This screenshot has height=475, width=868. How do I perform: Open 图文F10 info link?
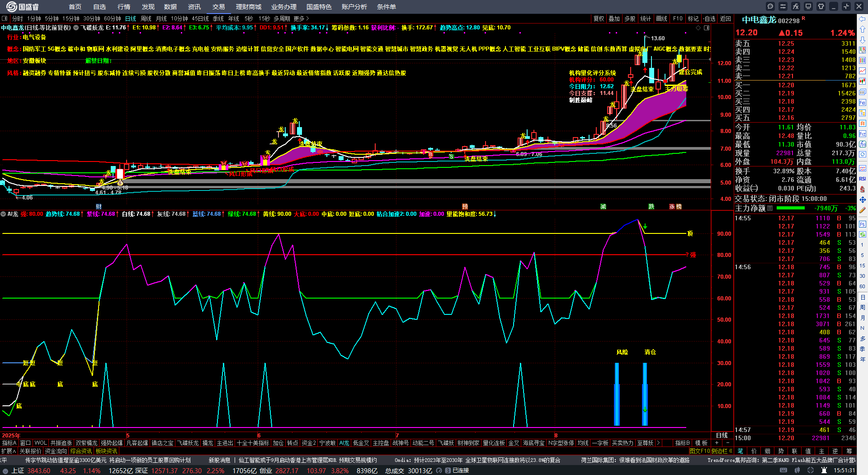tap(700, 451)
